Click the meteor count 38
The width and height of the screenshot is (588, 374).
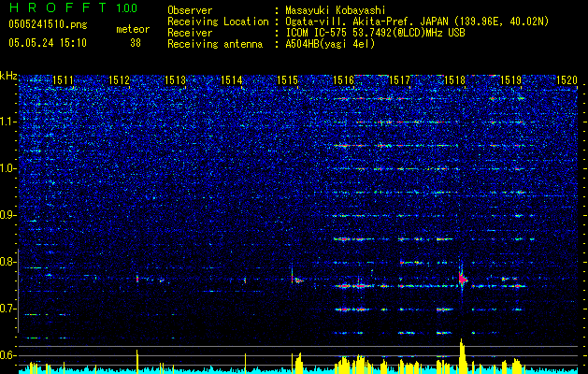coord(136,43)
